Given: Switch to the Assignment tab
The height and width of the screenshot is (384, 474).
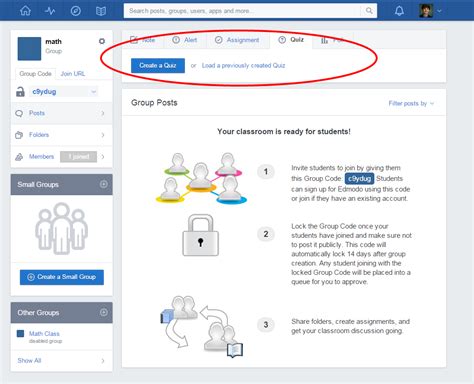Looking at the screenshot, I should [237, 40].
